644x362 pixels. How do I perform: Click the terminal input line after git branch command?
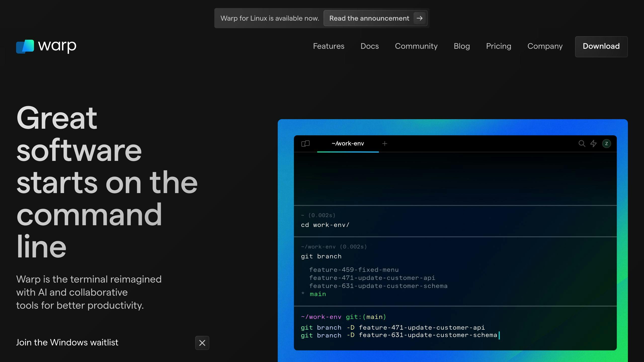[499, 335]
